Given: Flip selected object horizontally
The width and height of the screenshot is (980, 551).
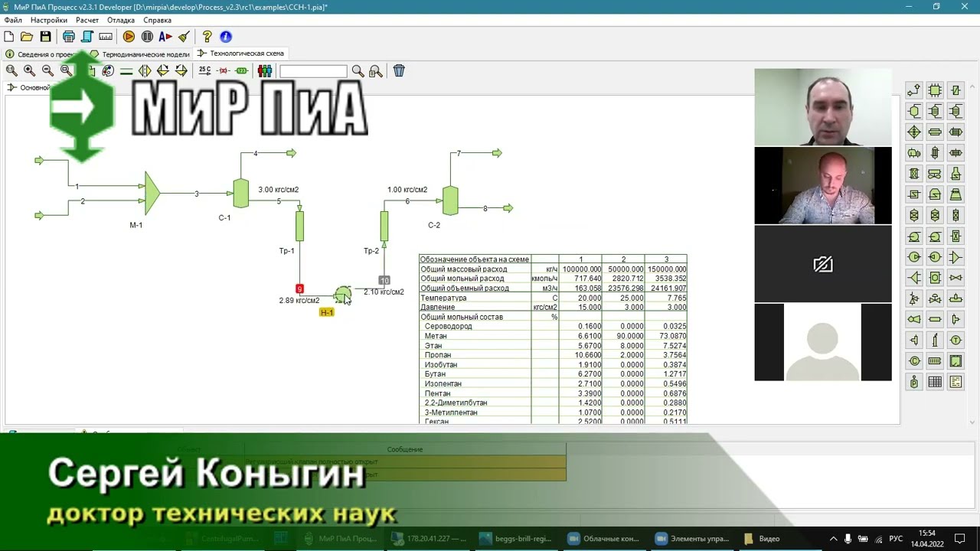Looking at the screenshot, I should [x=145, y=70].
